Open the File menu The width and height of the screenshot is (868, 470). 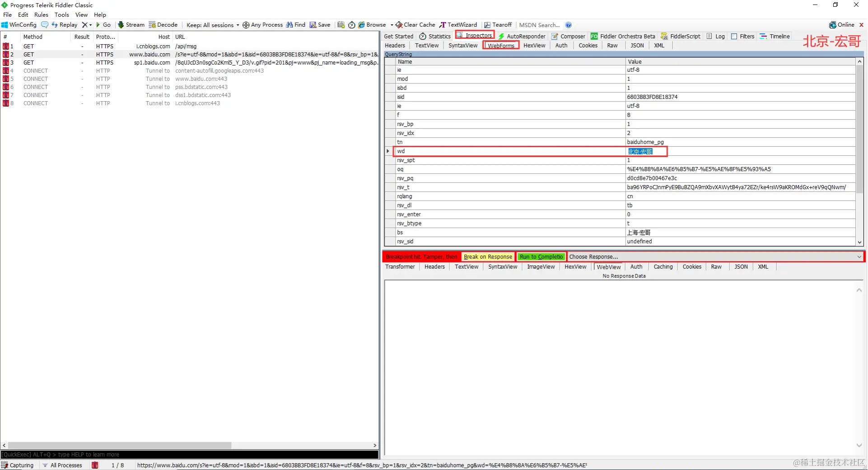coord(8,14)
